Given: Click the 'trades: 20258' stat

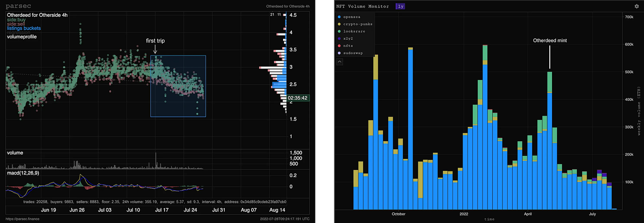Looking at the screenshot, I should click(36, 202).
